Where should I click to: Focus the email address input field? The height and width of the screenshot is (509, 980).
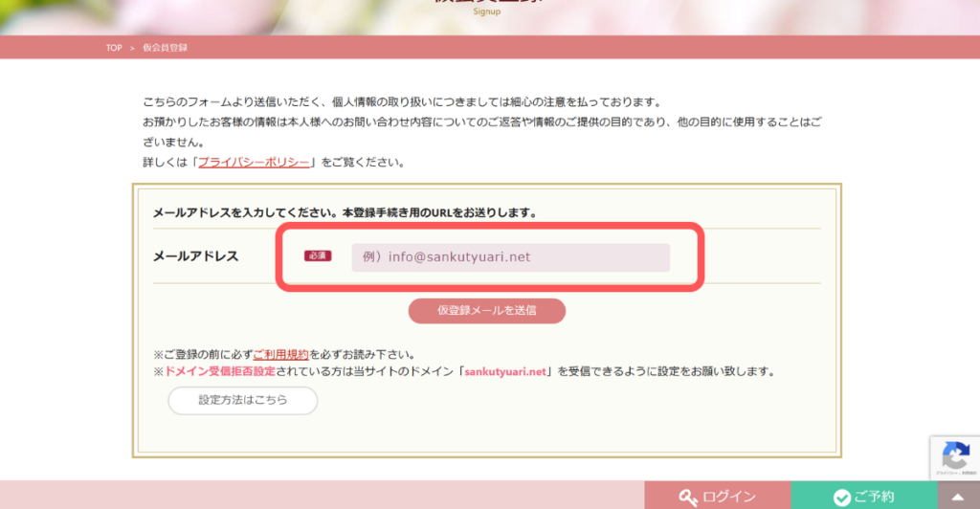click(510, 257)
